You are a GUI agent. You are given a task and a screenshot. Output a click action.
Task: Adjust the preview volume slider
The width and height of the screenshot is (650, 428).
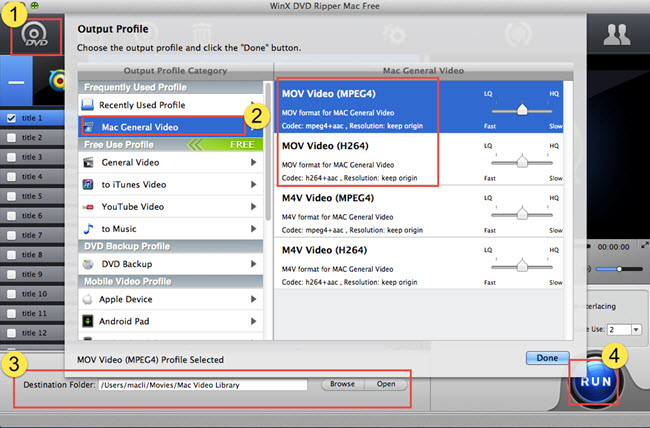[619, 269]
